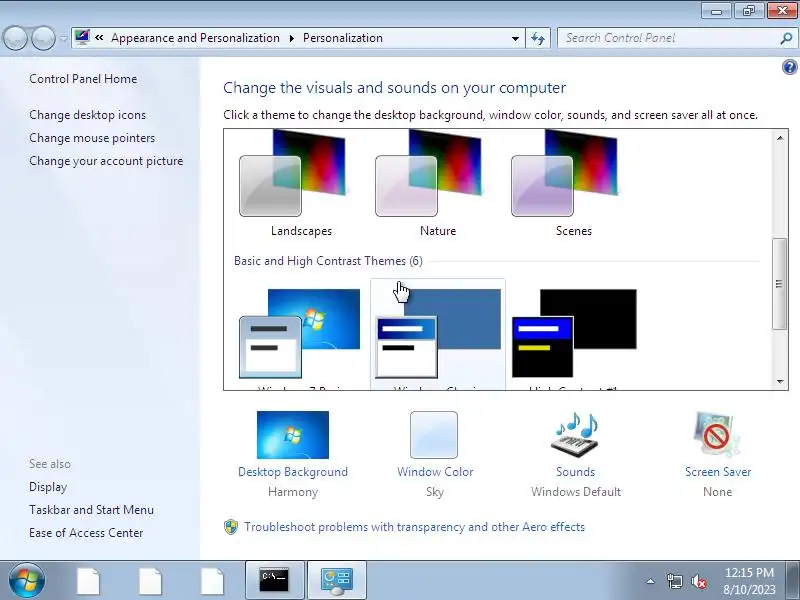Viewport: 800px width, 600px height.
Task: Open Desktop Background settings icon
Action: 293,435
